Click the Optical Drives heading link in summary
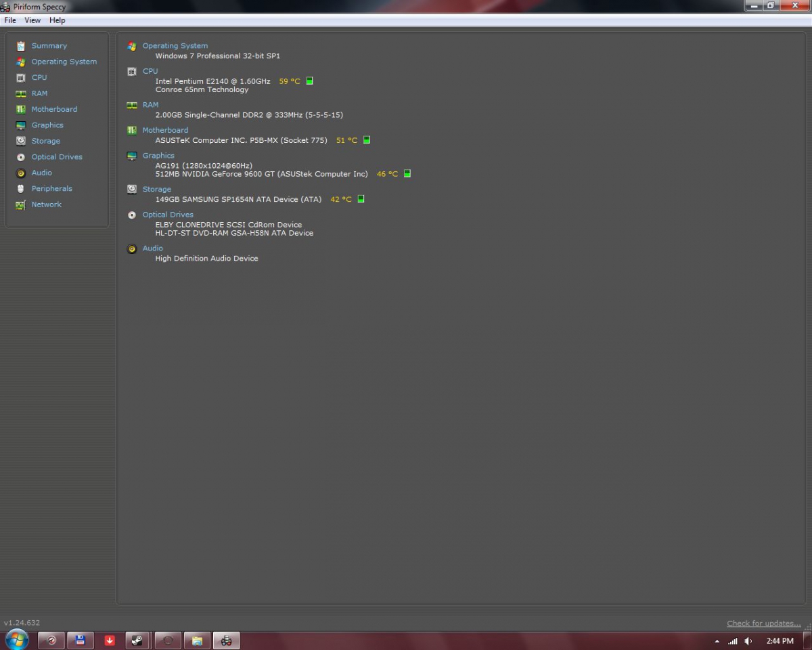Image resolution: width=812 pixels, height=650 pixels. (168, 215)
